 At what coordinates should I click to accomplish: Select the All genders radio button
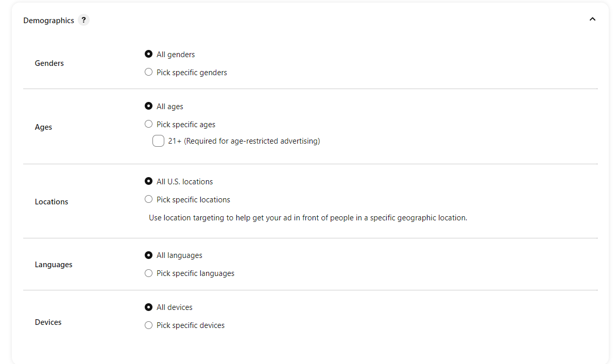click(149, 54)
